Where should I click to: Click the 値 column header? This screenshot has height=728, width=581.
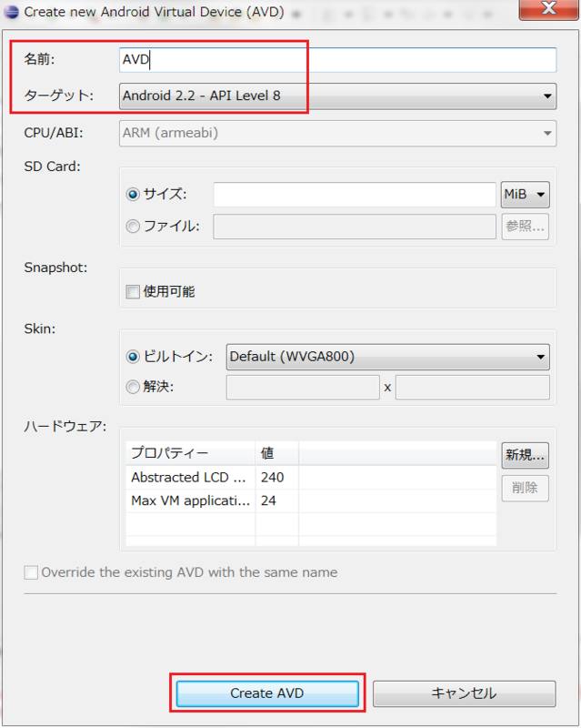click(x=276, y=453)
